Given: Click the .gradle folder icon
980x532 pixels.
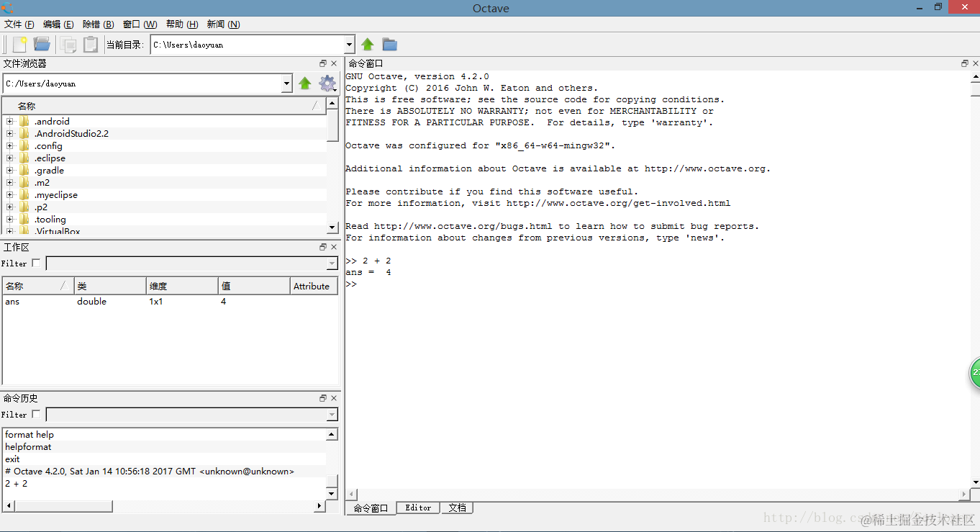Looking at the screenshot, I should (x=24, y=170).
